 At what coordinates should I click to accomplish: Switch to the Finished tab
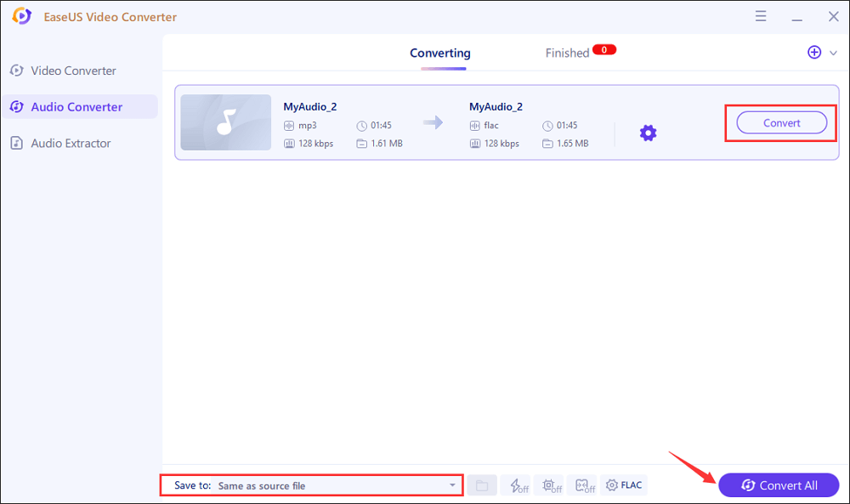[x=567, y=52]
